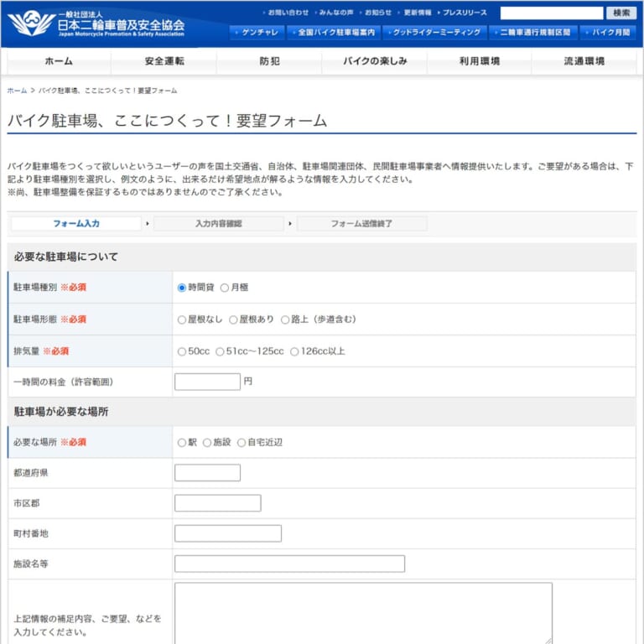Open グッドライダーミーティング banner
Screen dimensions: 644x644
coord(434,32)
